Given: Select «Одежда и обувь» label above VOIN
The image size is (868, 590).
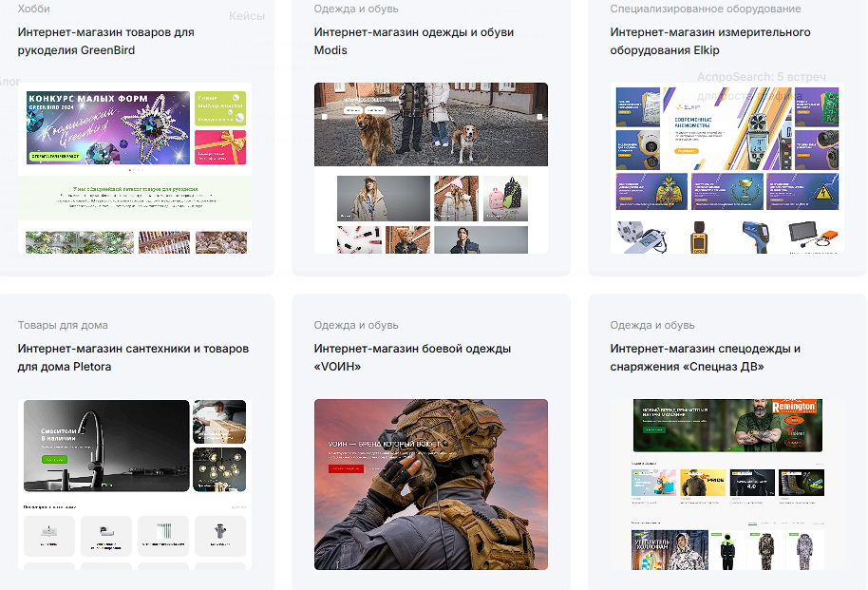Looking at the screenshot, I should (x=357, y=325).
